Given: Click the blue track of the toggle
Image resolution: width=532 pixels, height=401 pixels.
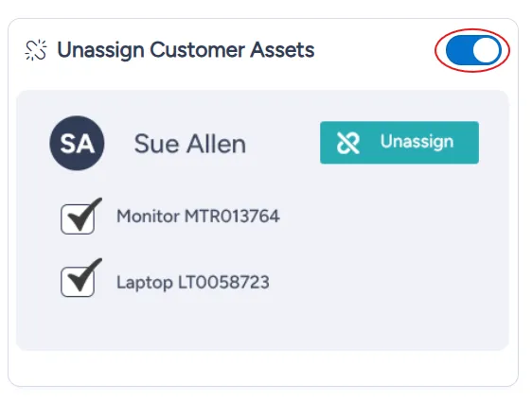Looking at the screenshot, I should pyautogui.click(x=459, y=50).
